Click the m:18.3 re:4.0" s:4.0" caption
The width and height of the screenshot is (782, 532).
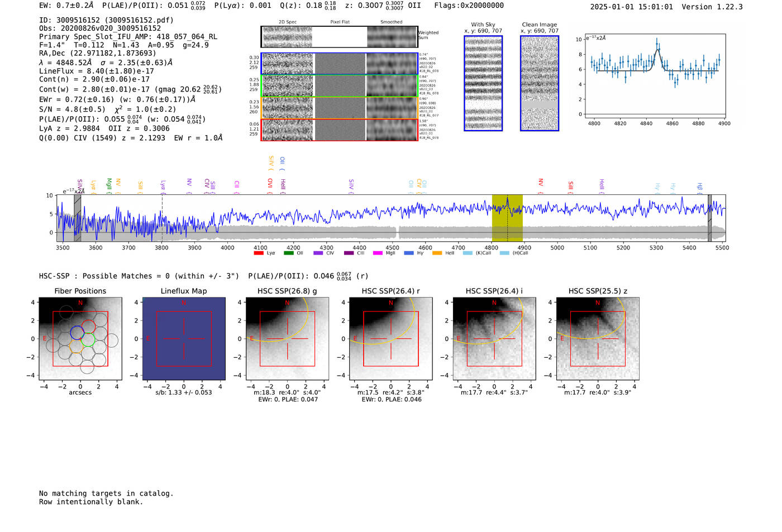287,392
